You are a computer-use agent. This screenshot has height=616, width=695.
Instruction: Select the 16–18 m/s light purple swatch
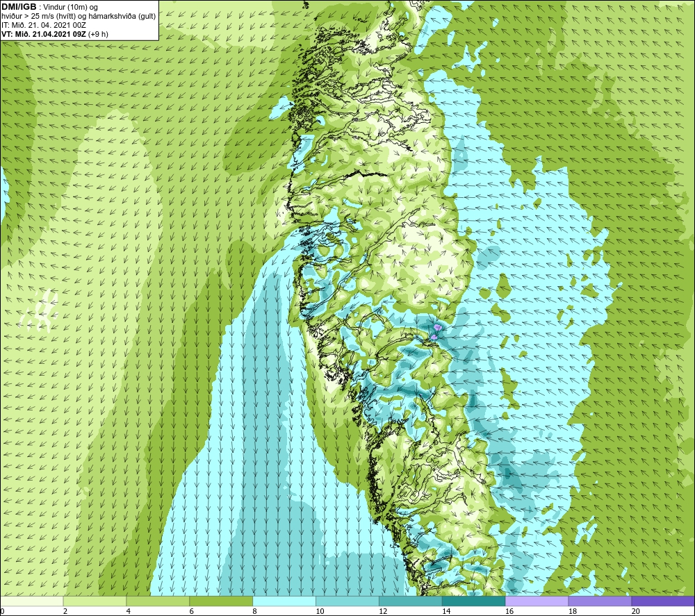click(537, 601)
